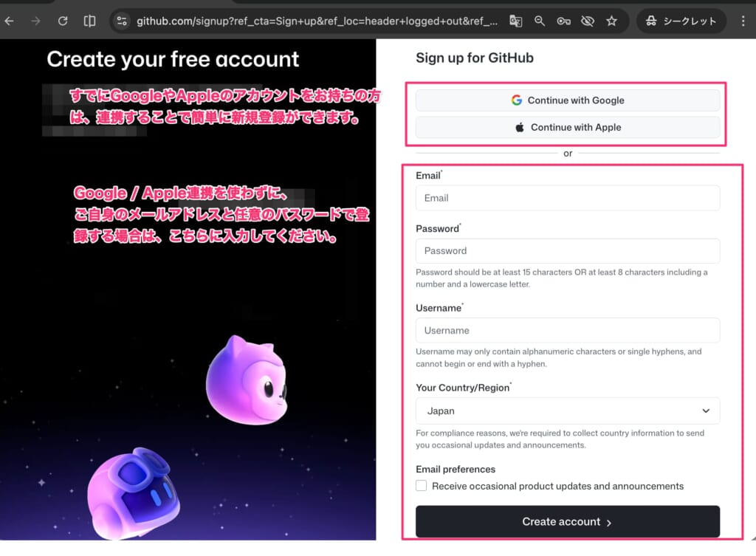Expand the Your Country/Region dropdown

567,411
